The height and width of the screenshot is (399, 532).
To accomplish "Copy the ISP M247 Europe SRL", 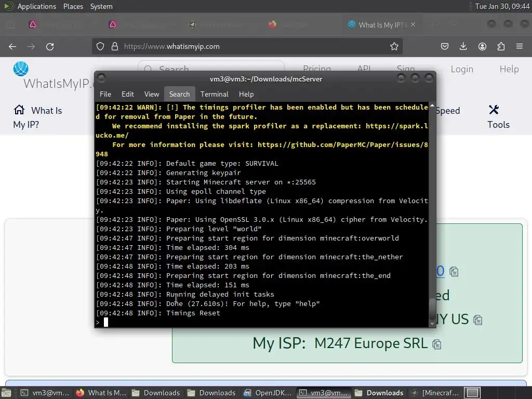I will (x=436, y=344).
